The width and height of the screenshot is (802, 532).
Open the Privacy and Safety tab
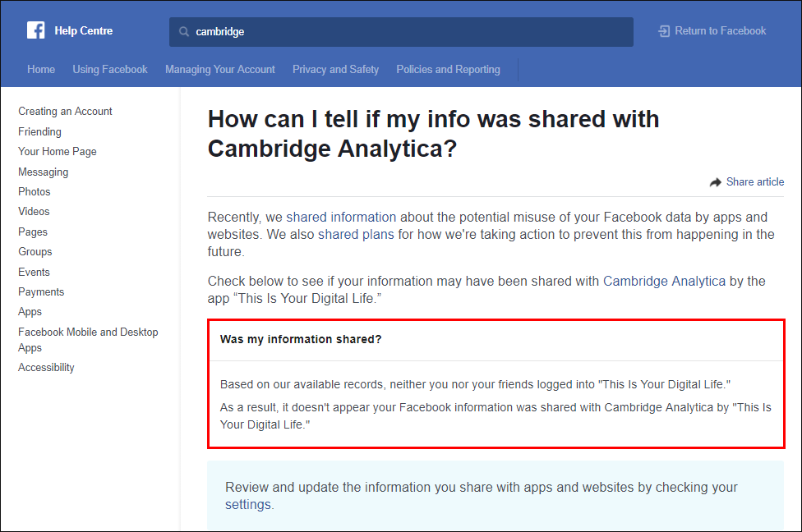[x=335, y=70]
